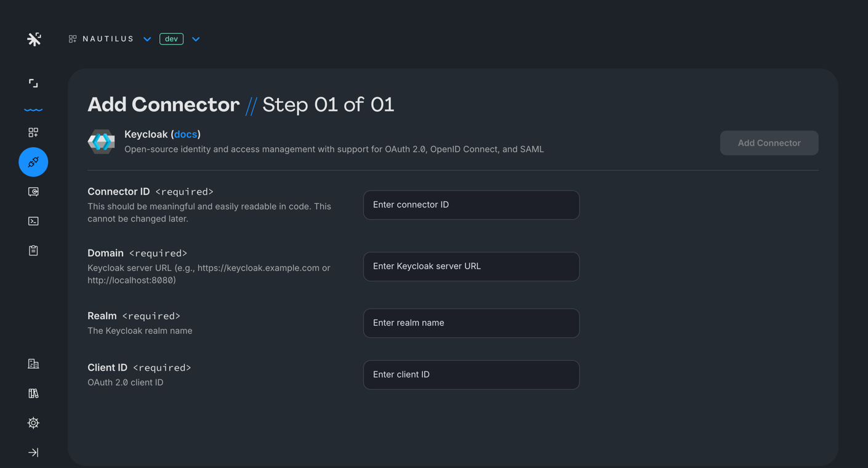
Task: Select the highlighted connectors plug icon
Action: tap(33, 162)
